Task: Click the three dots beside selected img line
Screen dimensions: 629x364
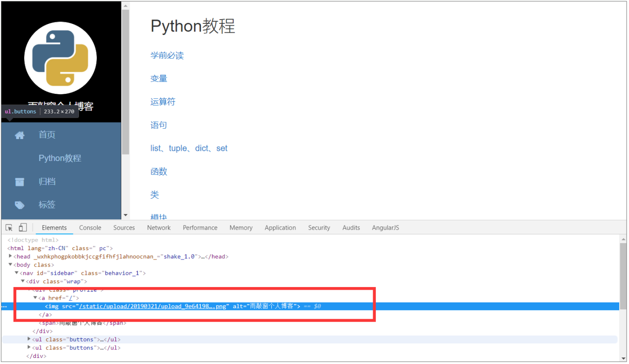Action: tap(4, 307)
